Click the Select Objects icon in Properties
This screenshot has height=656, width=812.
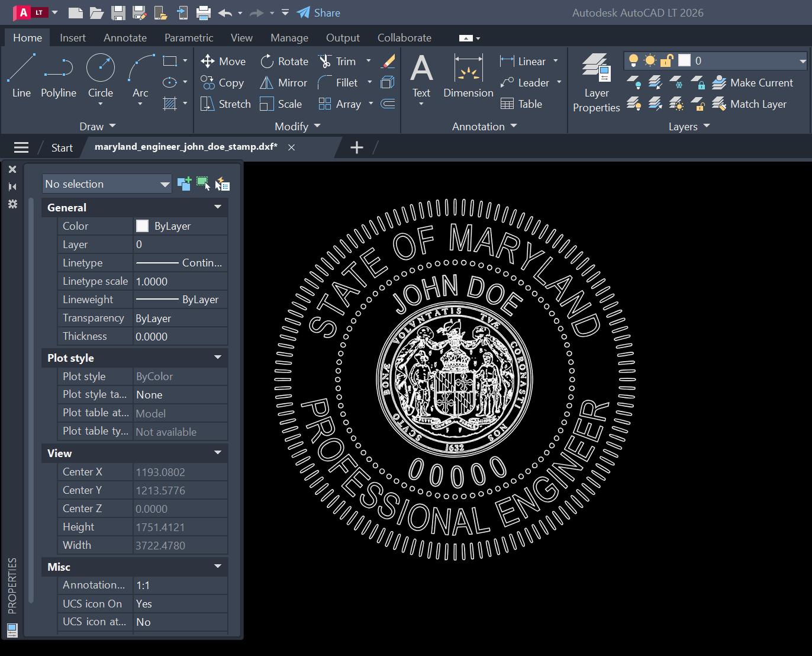(203, 184)
